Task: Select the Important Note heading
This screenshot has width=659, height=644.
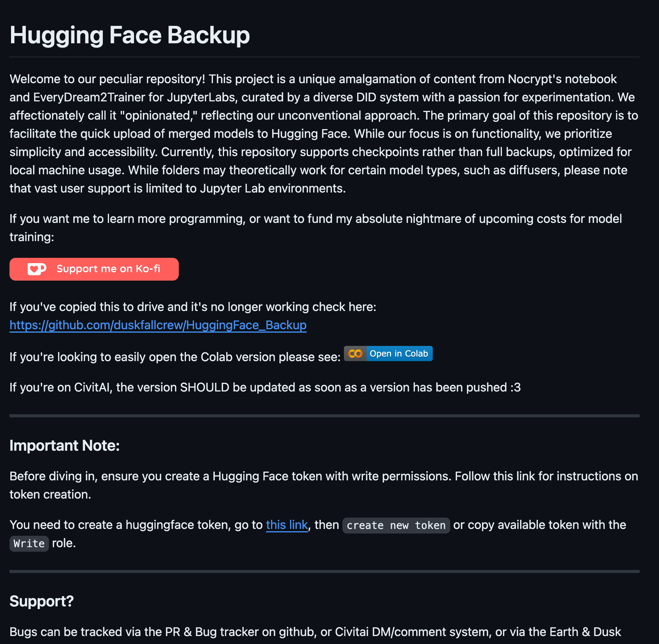Action: [65, 446]
